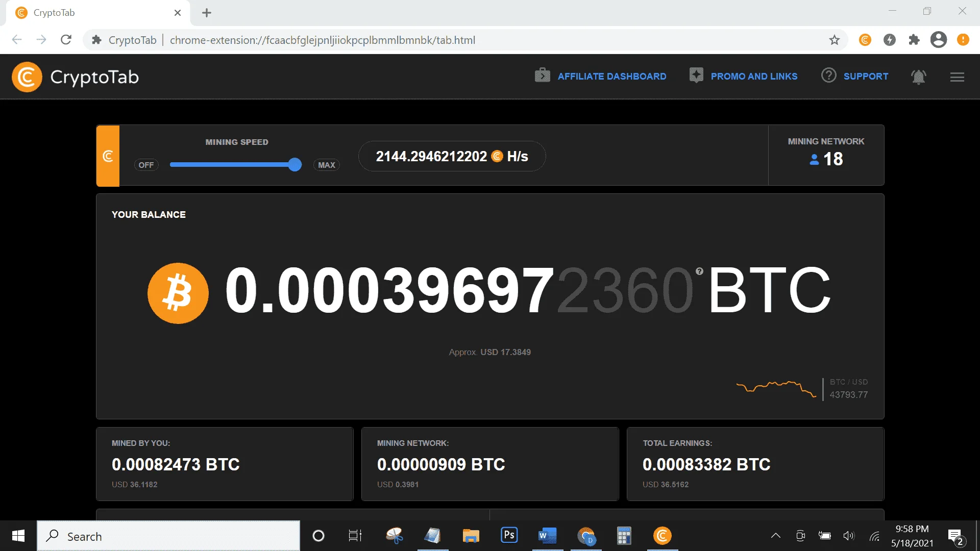Open Task View on the taskbar
The width and height of the screenshot is (980, 551).
coord(355,536)
